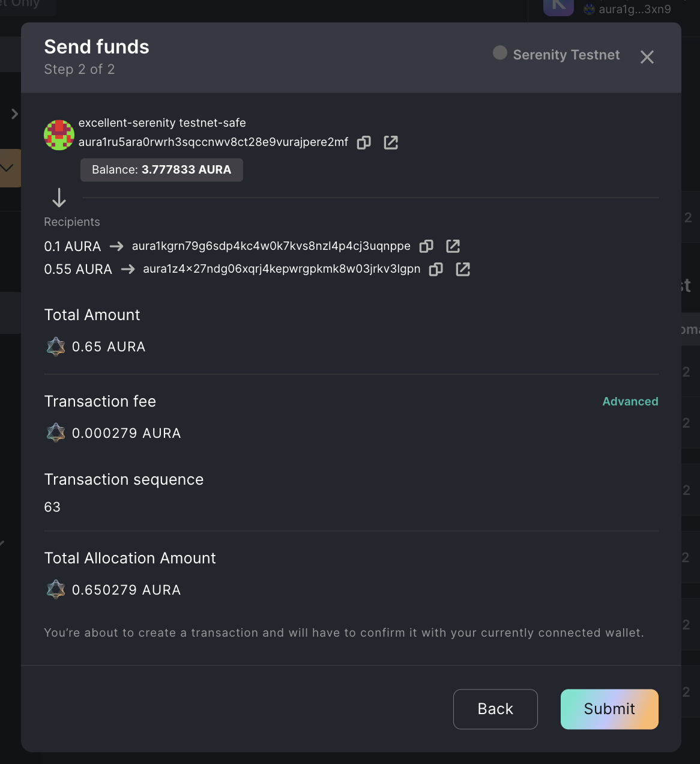Click the AURA icon under Total Allocation Amount
This screenshot has height=764, width=700.
point(55,589)
